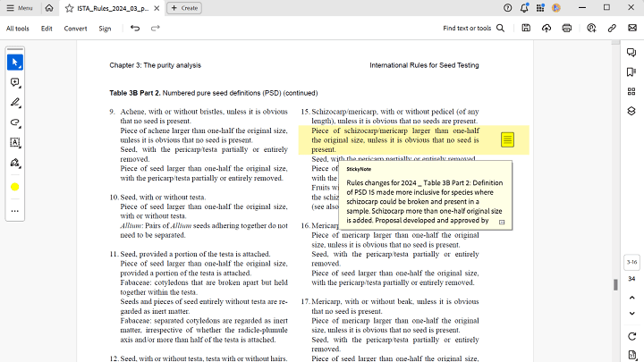Open the fill and sign tool

(x=15, y=164)
